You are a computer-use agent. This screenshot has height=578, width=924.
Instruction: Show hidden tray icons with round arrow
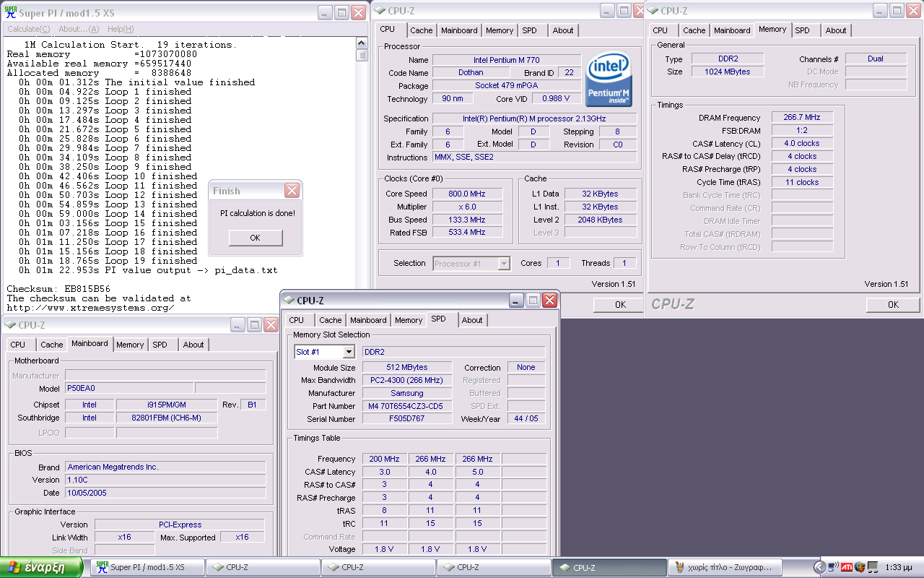tap(819, 567)
